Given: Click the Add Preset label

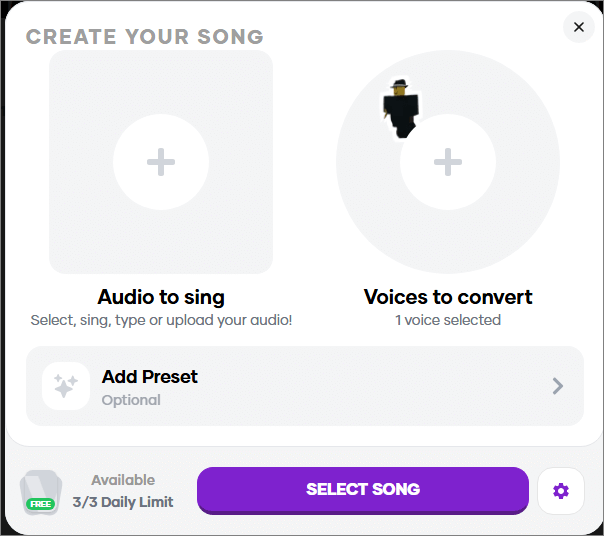Looking at the screenshot, I should tap(150, 377).
